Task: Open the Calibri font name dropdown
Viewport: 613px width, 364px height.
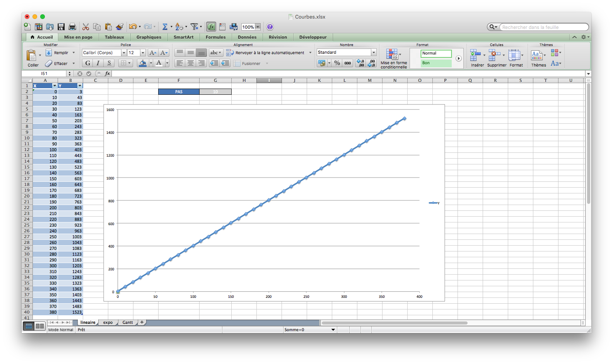Action: click(124, 53)
